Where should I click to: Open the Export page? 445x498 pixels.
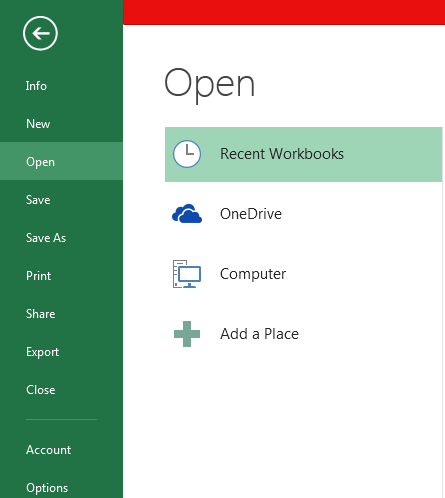pos(61,352)
